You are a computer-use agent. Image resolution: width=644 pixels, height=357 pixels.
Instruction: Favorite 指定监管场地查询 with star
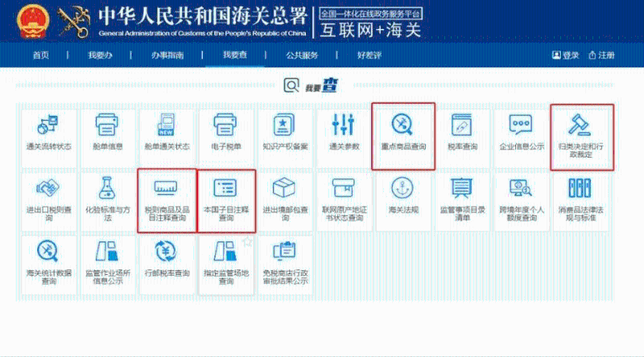[x=247, y=242]
